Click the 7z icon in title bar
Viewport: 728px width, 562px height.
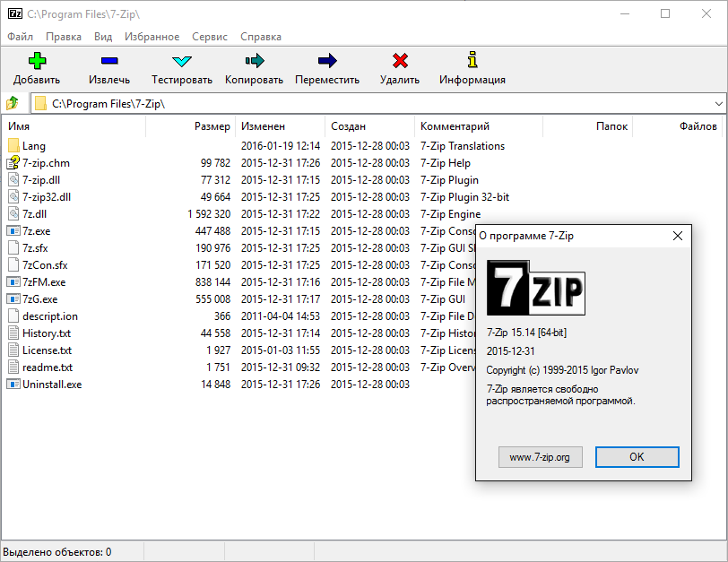(x=15, y=14)
